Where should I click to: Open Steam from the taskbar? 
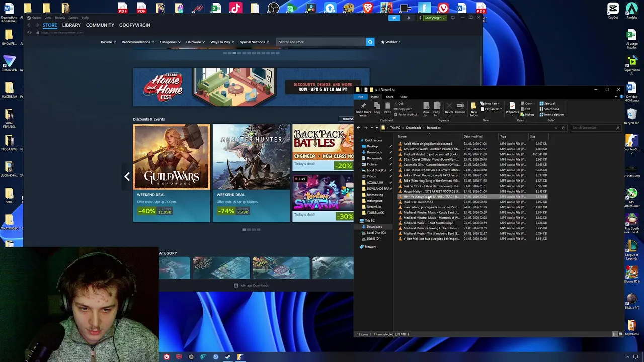click(228, 357)
